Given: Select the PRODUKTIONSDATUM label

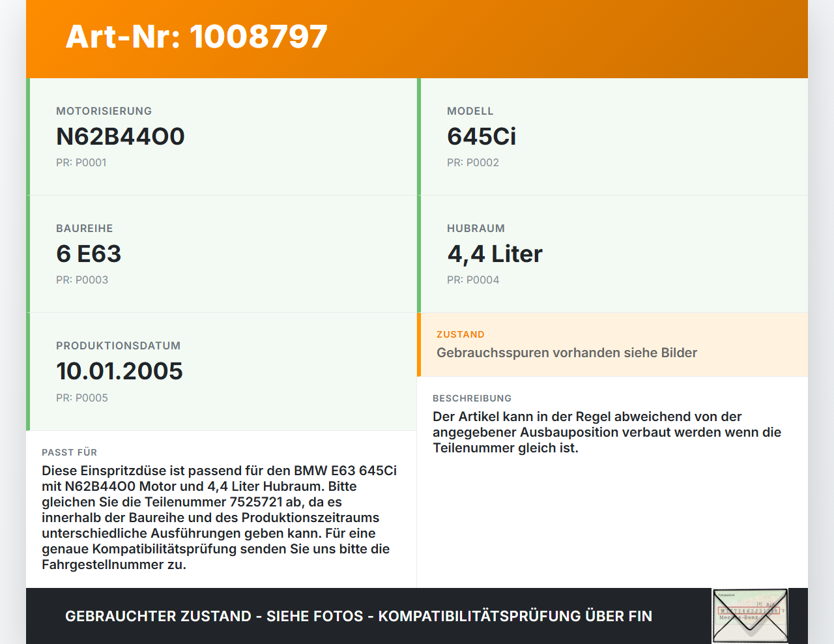Looking at the screenshot, I should (x=119, y=346).
